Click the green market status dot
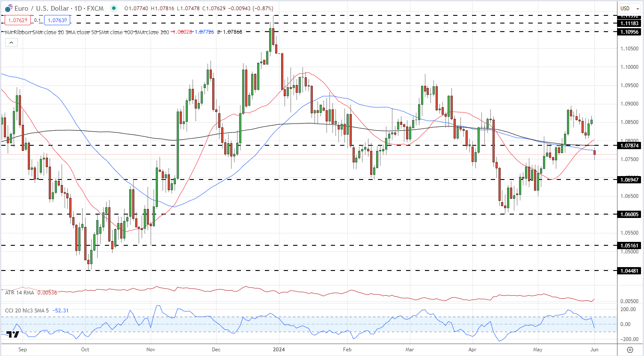The image size is (644, 356). click(x=113, y=8)
